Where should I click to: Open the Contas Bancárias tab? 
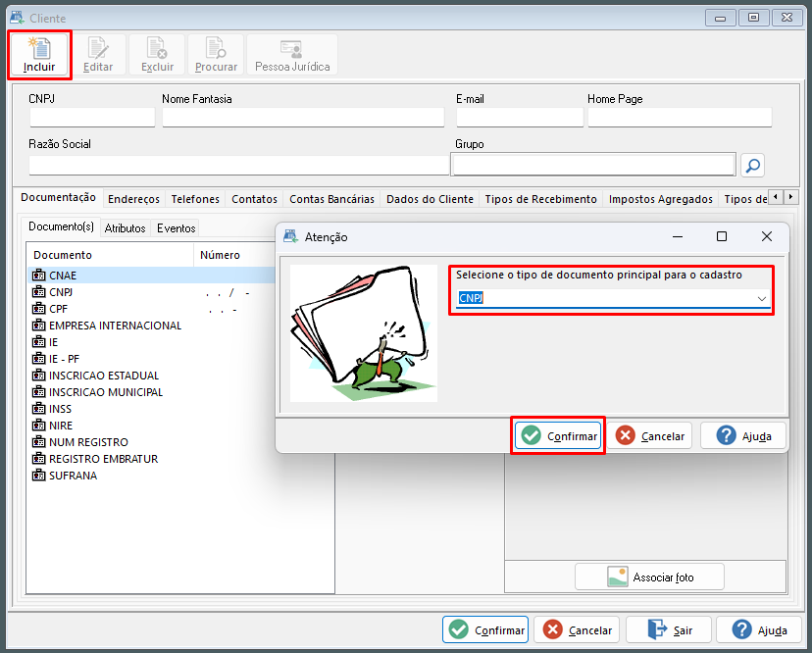click(x=331, y=199)
